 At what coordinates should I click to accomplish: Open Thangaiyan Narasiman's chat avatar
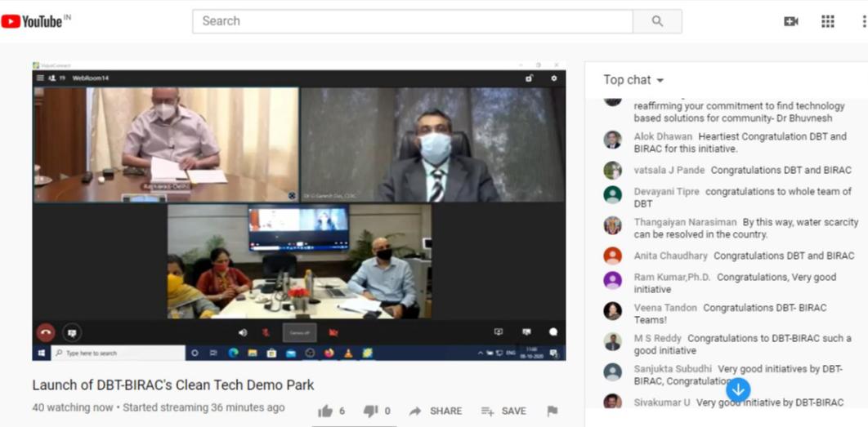612,225
